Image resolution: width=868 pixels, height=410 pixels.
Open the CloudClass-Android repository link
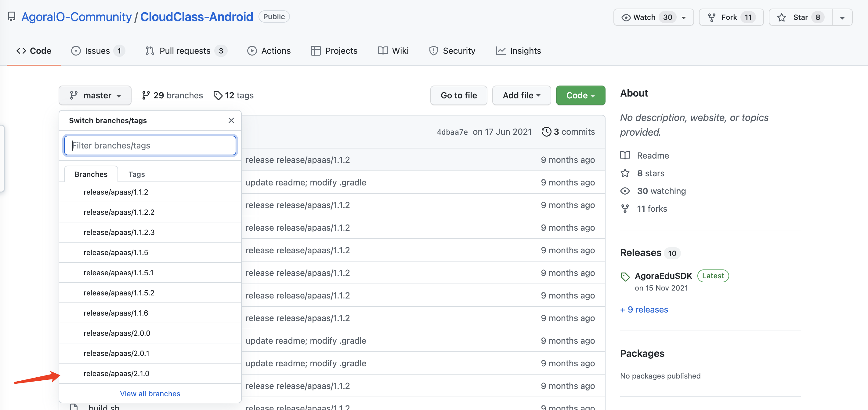197,16
